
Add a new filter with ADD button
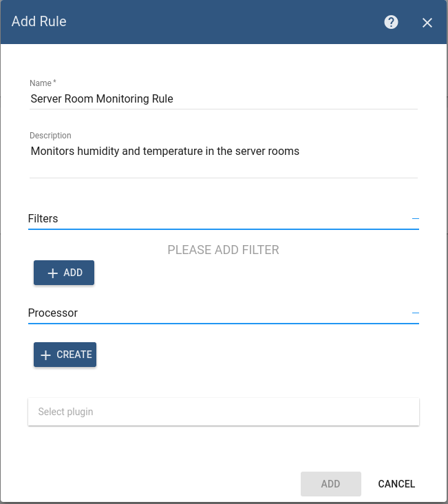click(x=64, y=273)
